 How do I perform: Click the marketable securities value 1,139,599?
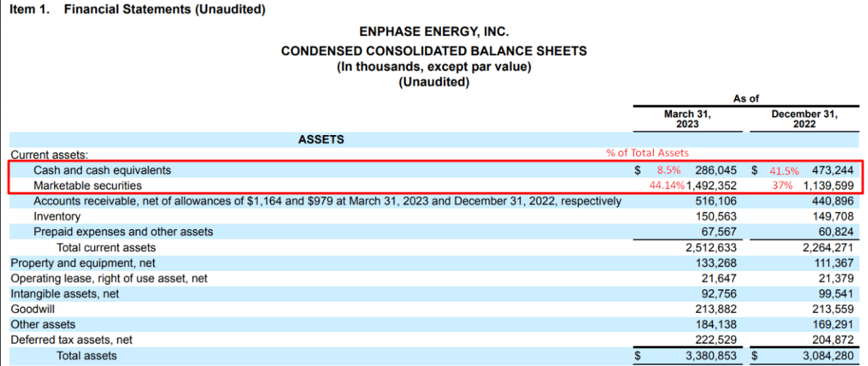tap(828, 185)
